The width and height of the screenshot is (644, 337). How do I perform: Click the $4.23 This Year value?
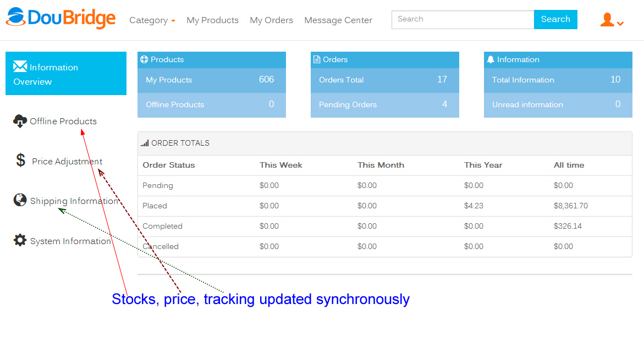pyautogui.click(x=474, y=206)
